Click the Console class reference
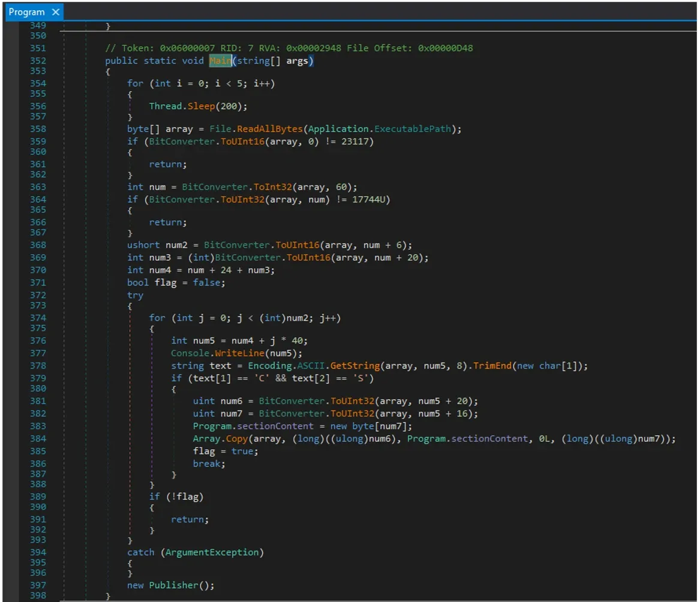 (x=190, y=353)
